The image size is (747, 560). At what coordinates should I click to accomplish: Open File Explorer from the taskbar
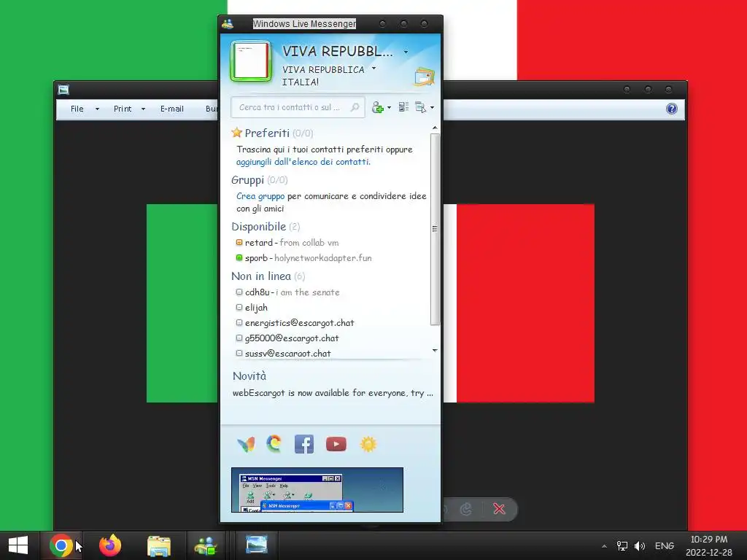click(x=159, y=545)
